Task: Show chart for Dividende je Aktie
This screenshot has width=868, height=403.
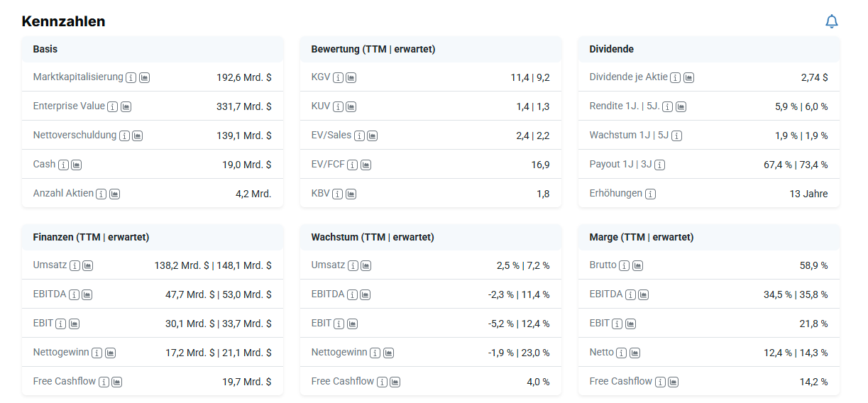Action: [688, 77]
